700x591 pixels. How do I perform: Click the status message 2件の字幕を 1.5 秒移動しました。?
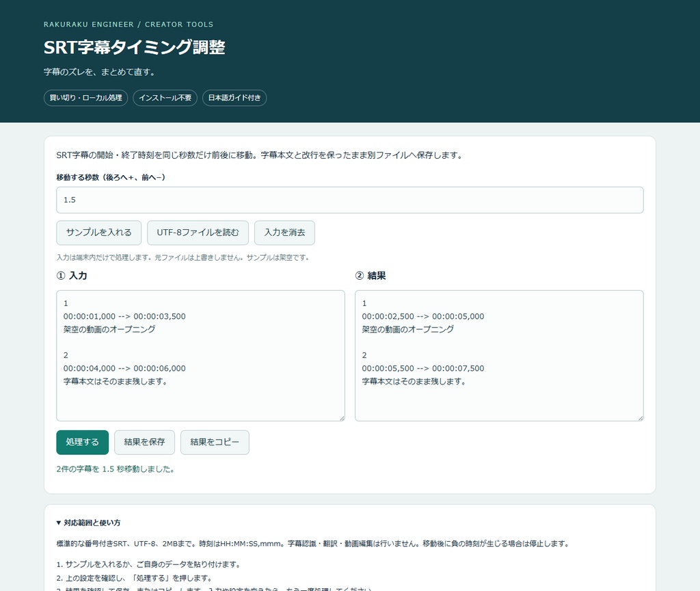click(115, 469)
